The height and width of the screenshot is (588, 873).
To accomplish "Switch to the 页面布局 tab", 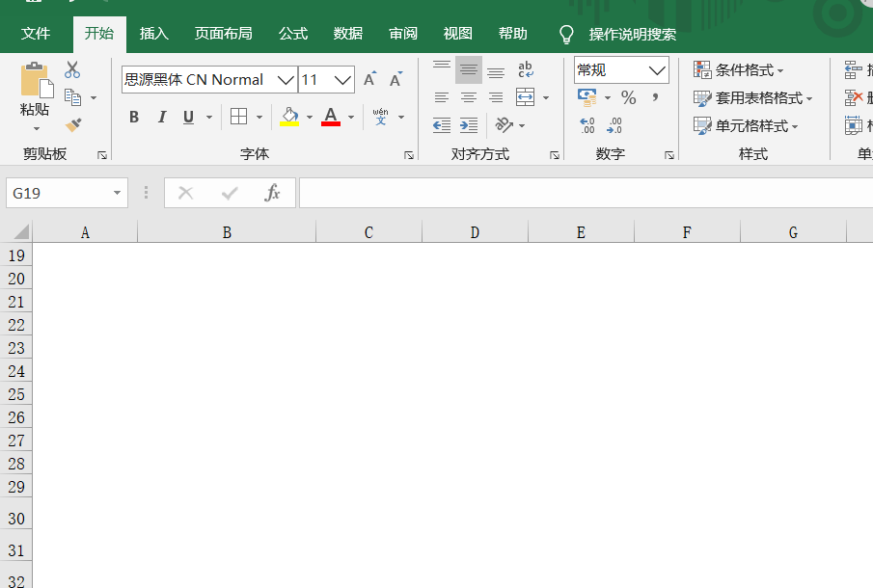I will (x=223, y=34).
